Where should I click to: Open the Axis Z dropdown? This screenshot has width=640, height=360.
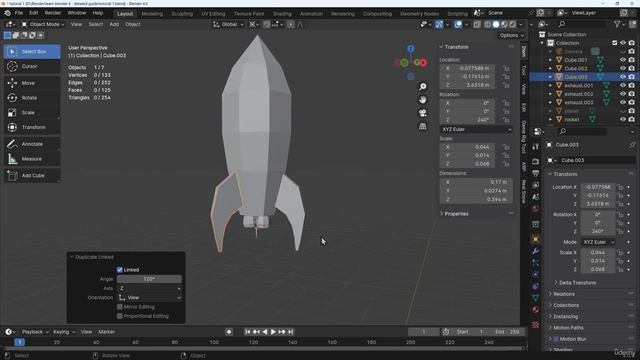click(x=149, y=288)
